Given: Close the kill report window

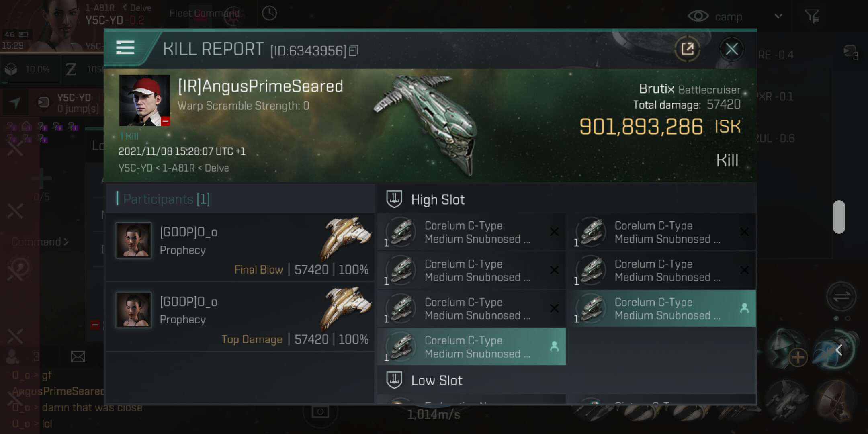Looking at the screenshot, I should click(x=731, y=49).
